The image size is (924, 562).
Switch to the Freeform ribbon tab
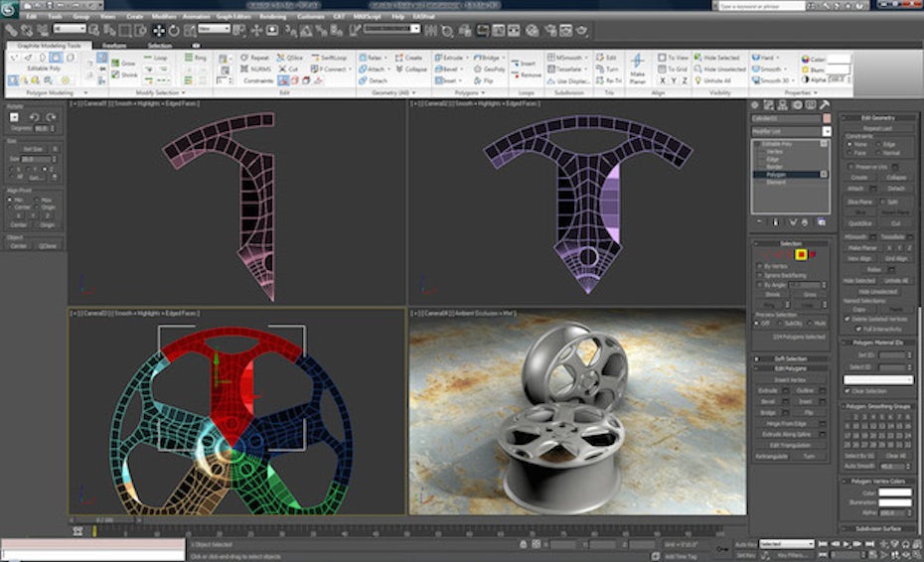(114, 46)
